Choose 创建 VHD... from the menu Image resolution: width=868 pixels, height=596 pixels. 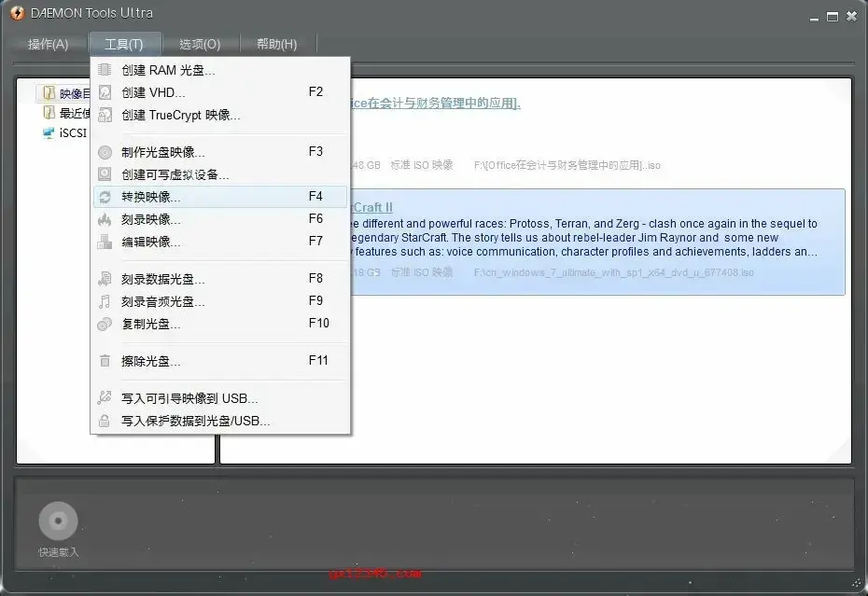pos(220,91)
